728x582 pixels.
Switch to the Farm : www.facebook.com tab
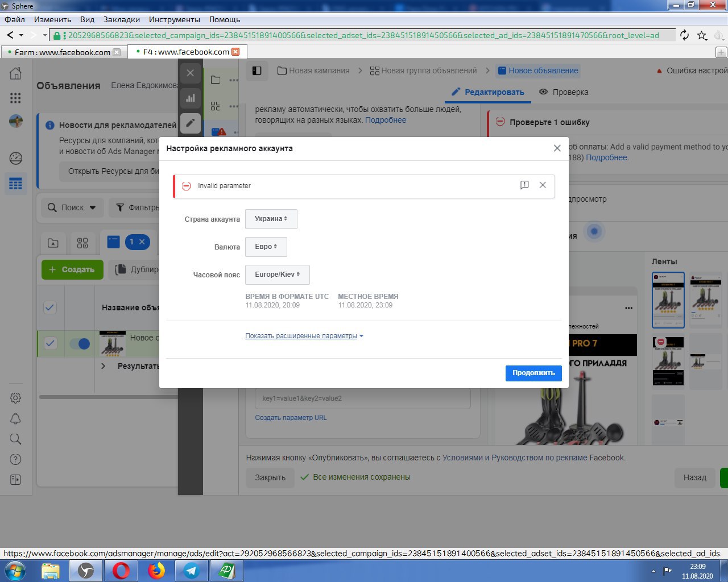pyautogui.click(x=62, y=52)
